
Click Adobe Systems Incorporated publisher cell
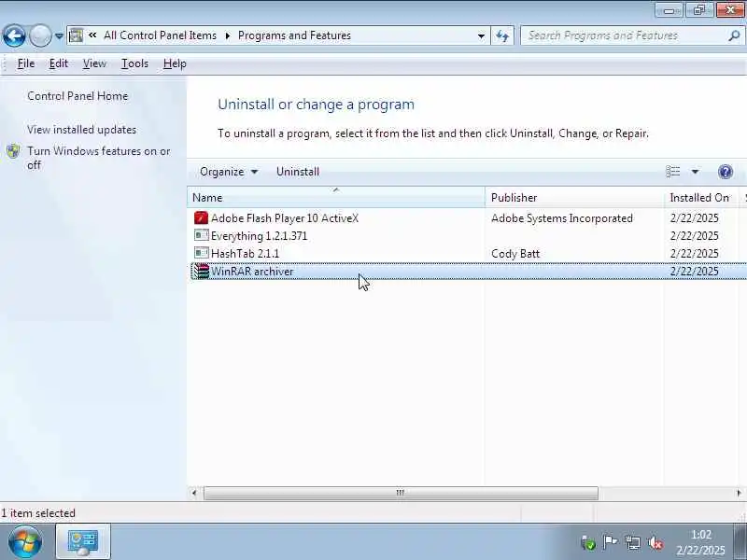click(x=562, y=218)
